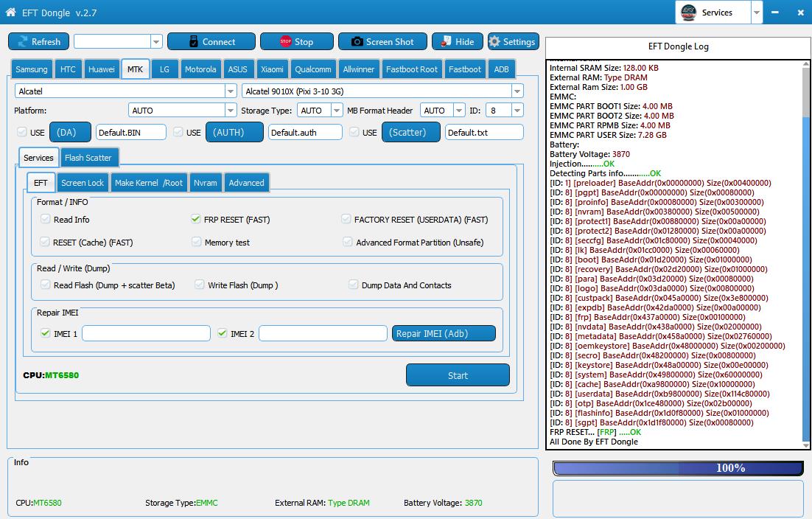
Task: Open the Nvram sub-tab
Action: (x=205, y=182)
